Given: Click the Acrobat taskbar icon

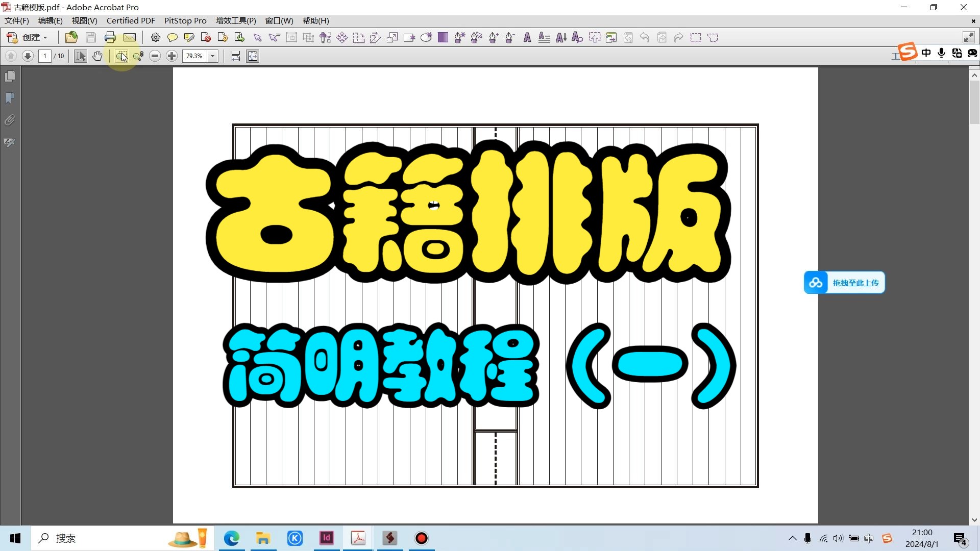Looking at the screenshot, I should point(358,538).
